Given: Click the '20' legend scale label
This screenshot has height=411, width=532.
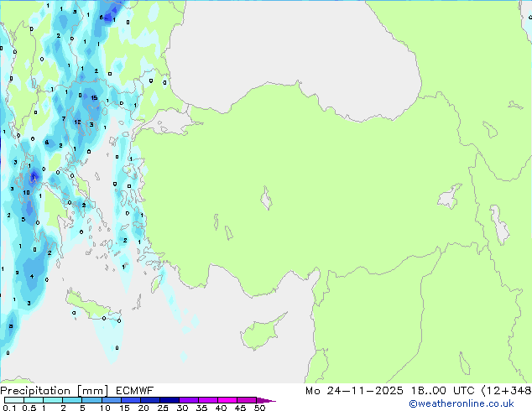Looking at the screenshot, I should (x=143, y=408).
